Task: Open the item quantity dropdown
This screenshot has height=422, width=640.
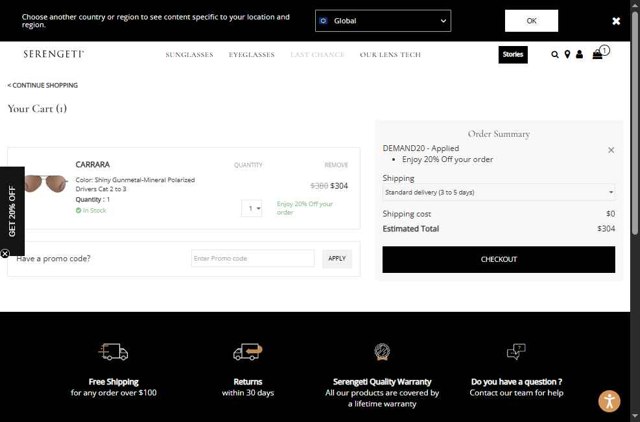Action: tap(251, 208)
